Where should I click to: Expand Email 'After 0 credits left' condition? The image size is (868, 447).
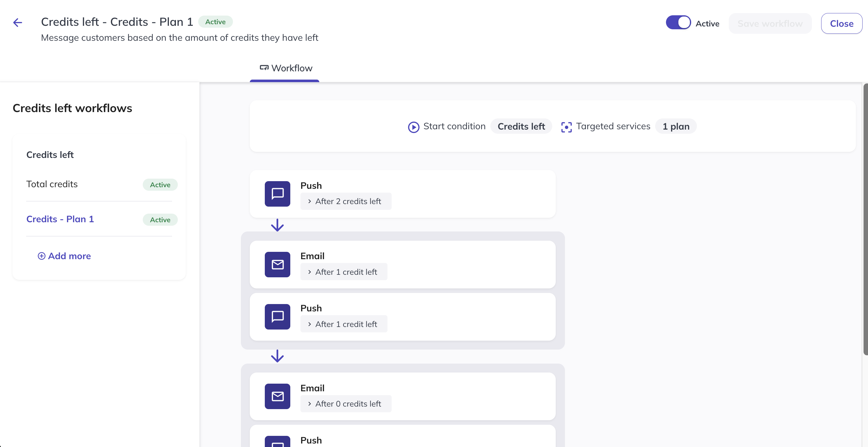click(346, 404)
